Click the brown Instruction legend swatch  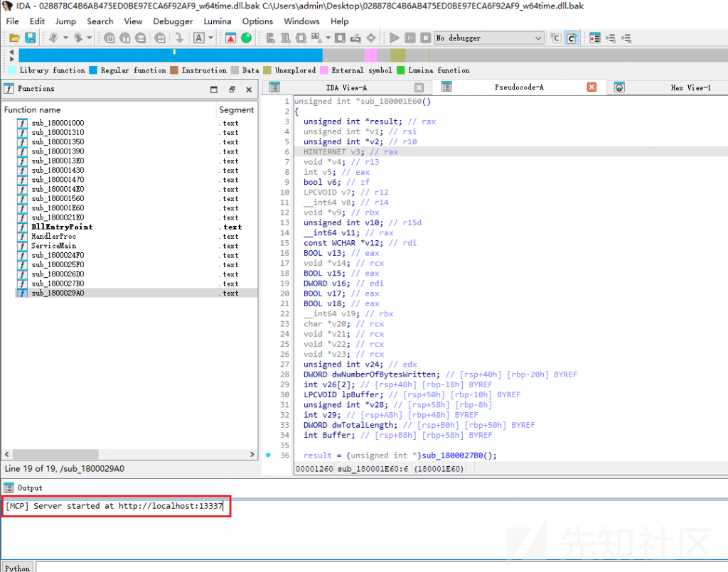pos(174,70)
